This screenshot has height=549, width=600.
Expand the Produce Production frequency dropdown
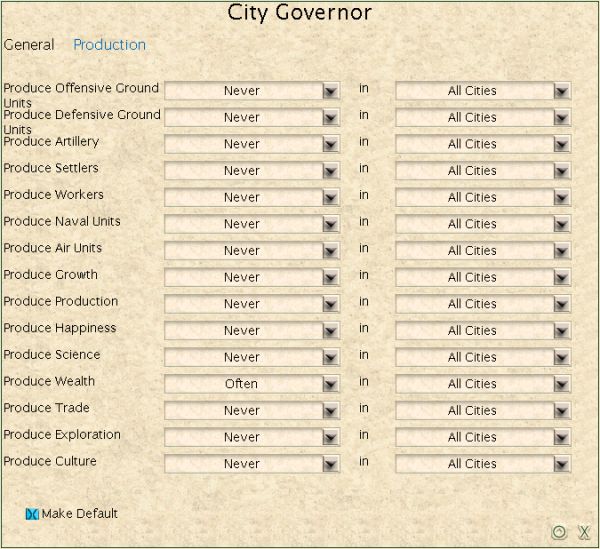[251, 304]
